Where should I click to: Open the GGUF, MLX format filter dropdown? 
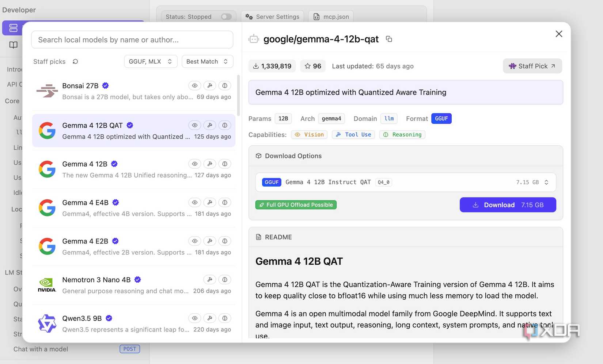coord(151,61)
